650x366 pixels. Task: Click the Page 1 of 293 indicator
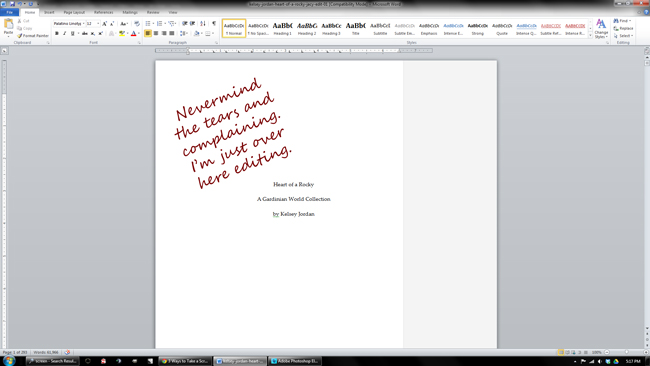point(15,352)
